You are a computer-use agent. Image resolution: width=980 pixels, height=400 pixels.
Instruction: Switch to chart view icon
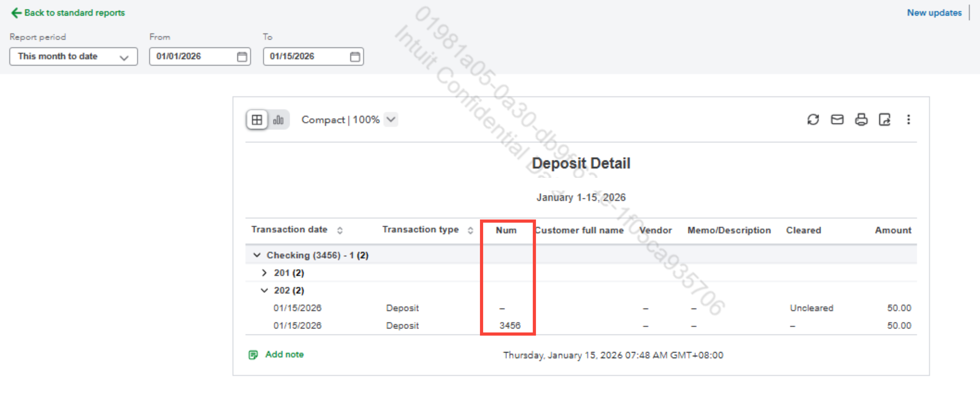[x=278, y=120]
